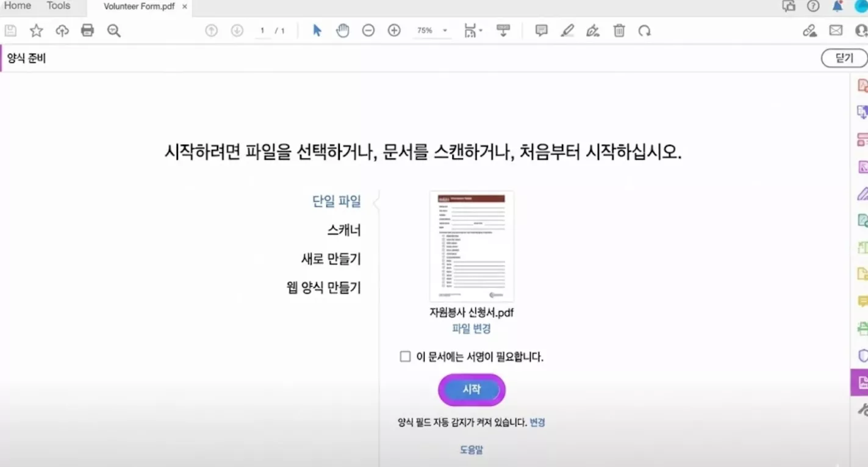
Task: Open the Fill & Sign tool
Action: [x=592, y=29]
